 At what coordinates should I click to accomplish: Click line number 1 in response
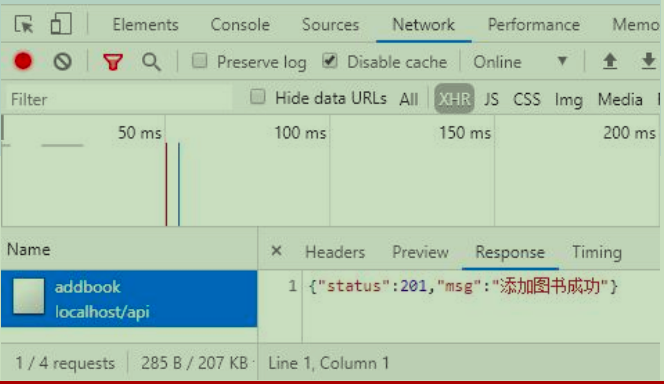pos(292,286)
